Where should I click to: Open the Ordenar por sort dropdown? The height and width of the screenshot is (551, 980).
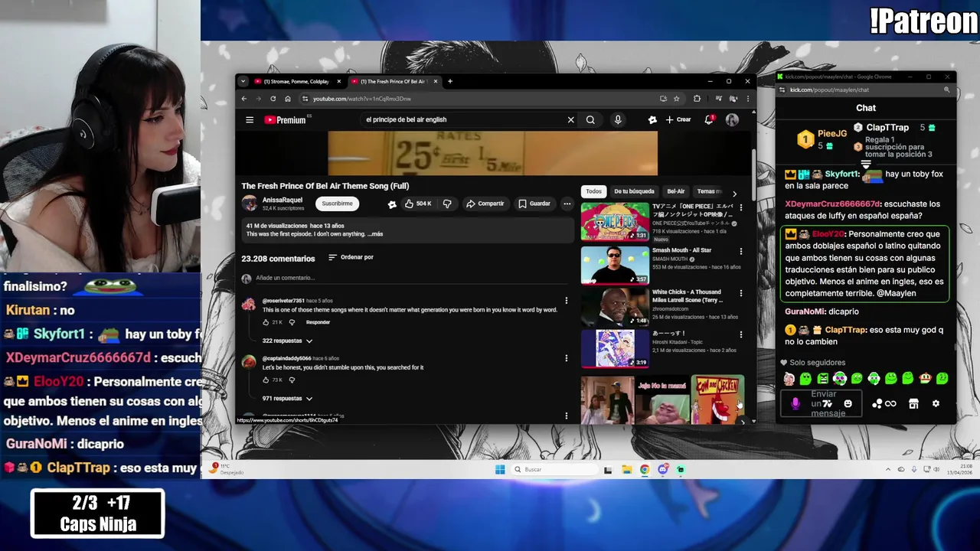pos(351,257)
